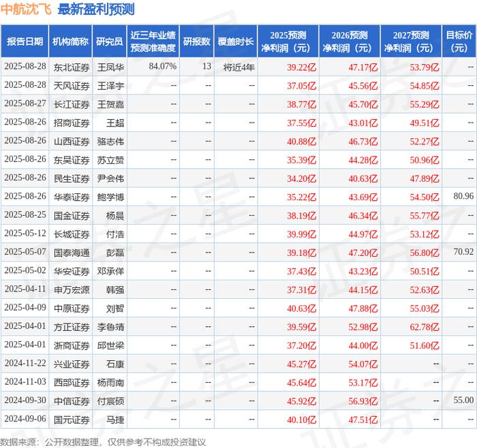Select the 研究员 column header

coord(110,42)
